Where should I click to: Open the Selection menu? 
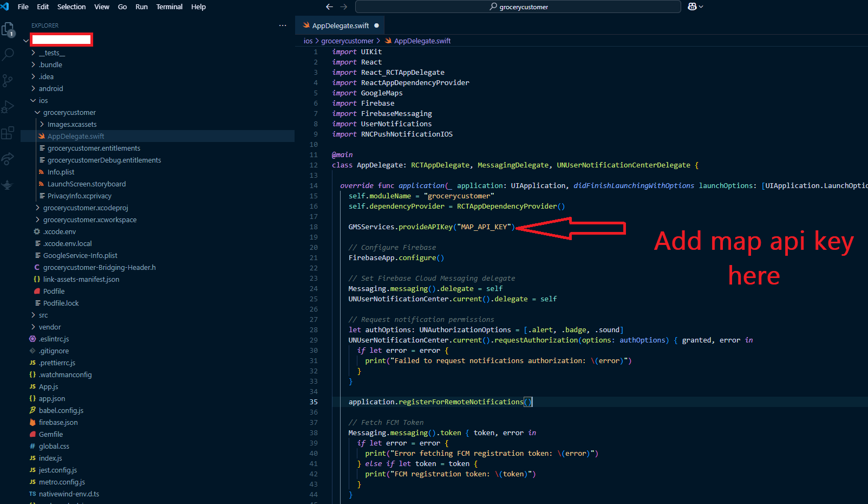[x=71, y=7]
